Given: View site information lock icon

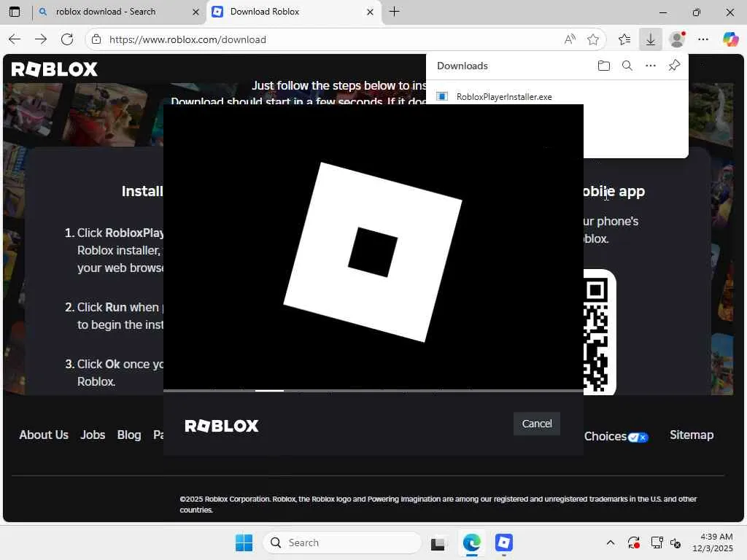Looking at the screenshot, I should coord(96,39).
